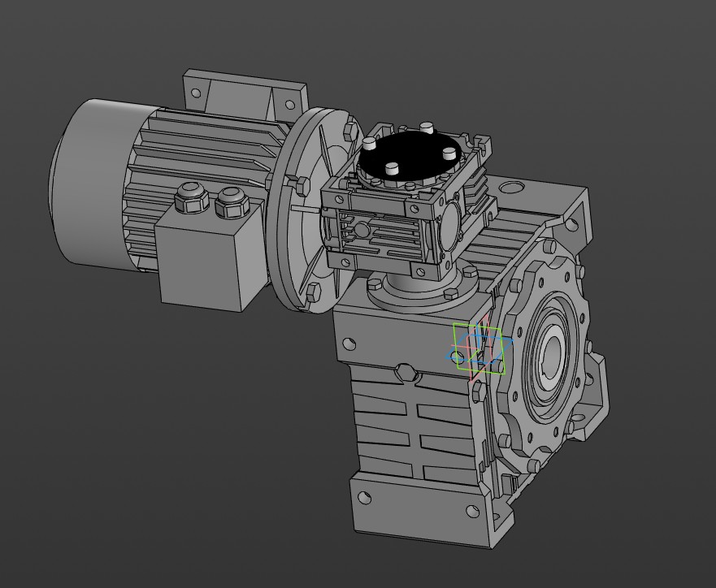Select the hole on large gearbox top face
Viewport: 716px width, 588px height.
(511, 188)
